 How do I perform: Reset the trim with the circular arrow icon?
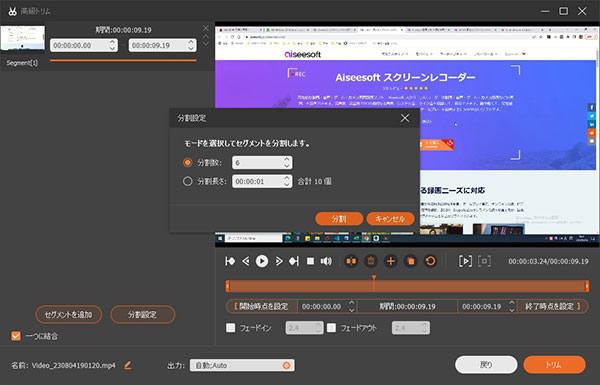coord(430,261)
